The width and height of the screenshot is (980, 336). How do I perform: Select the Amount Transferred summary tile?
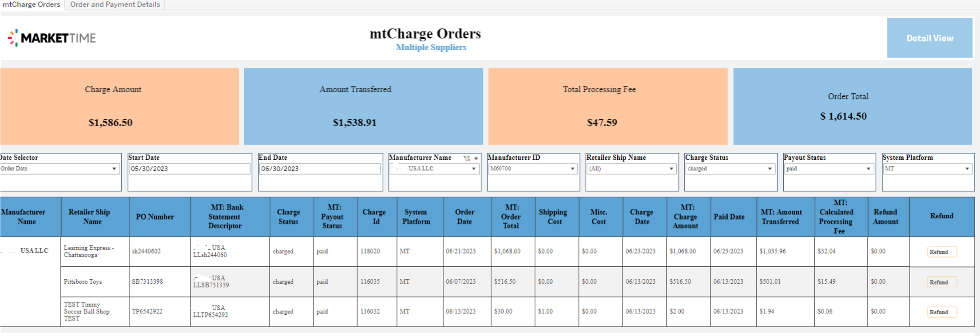pos(363,106)
